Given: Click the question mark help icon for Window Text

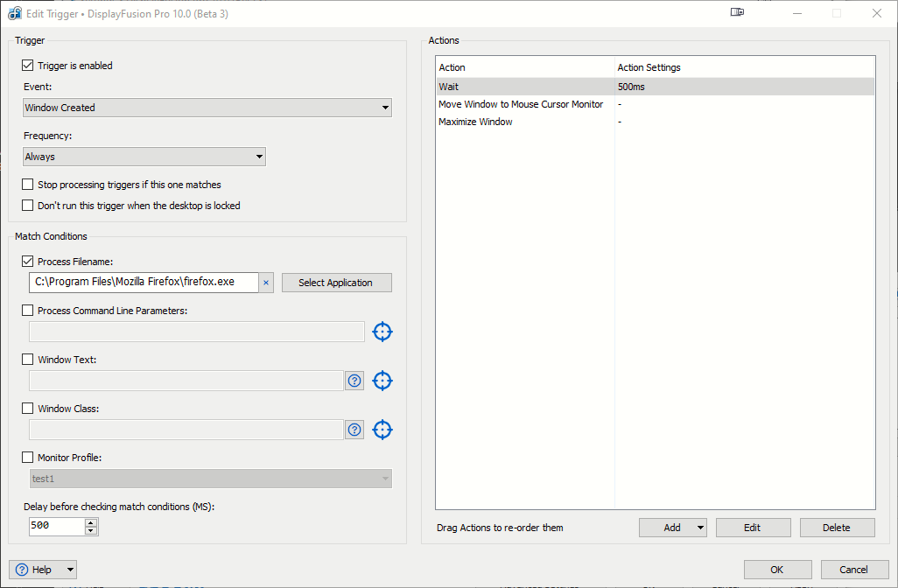Looking at the screenshot, I should click(354, 381).
